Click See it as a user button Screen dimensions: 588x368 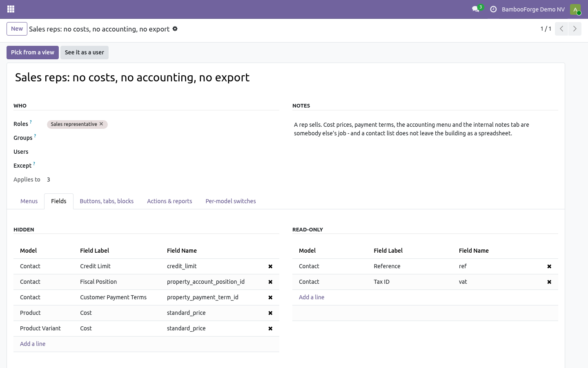coord(85,52)
